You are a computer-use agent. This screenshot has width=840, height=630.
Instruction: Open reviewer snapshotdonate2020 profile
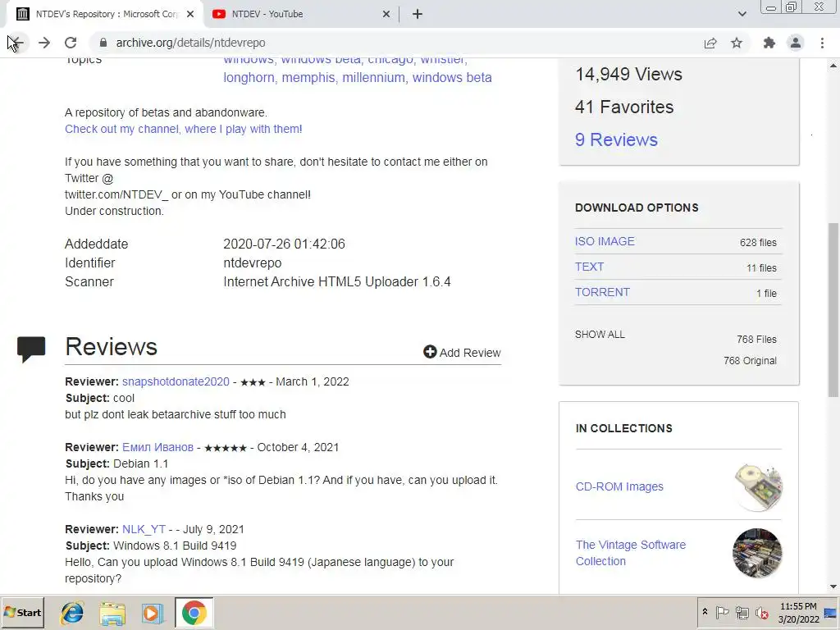click(x=176, y=382)
